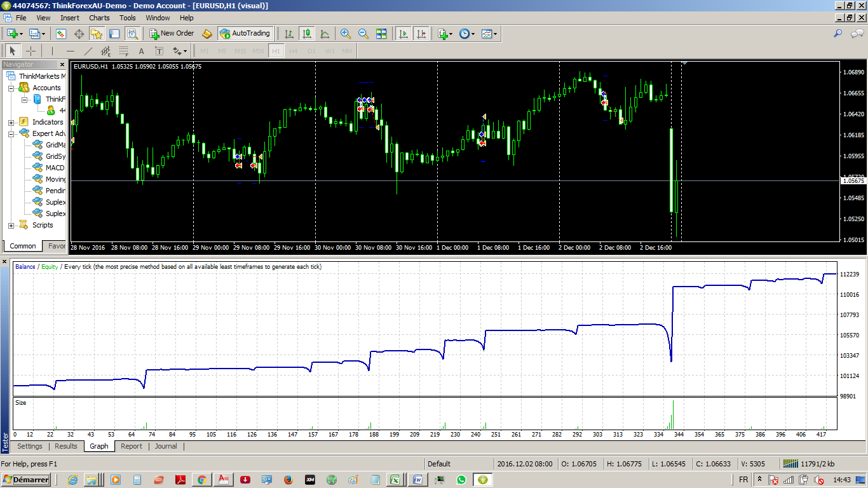868x488 pixels.
Task: Switch chart to candlesticks style
Action: (307, 34)
